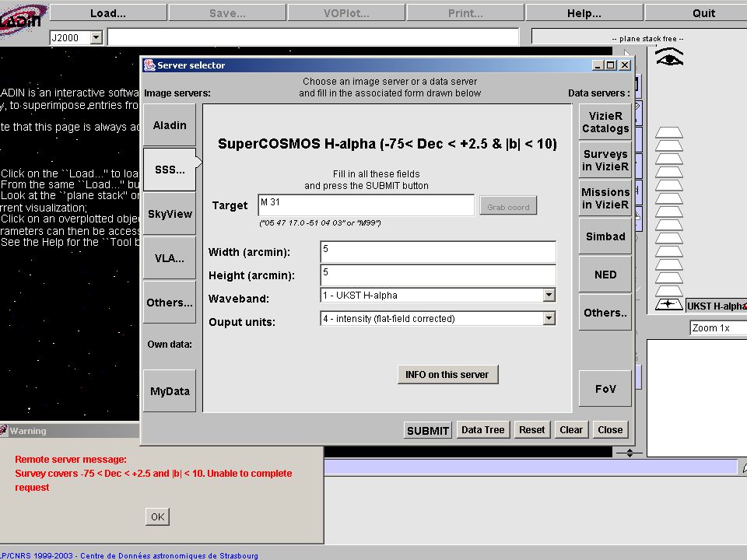The width and height of the screenshot is (747, 560).
Task: Select the SkyView image server tab
Action: point(170,214)
